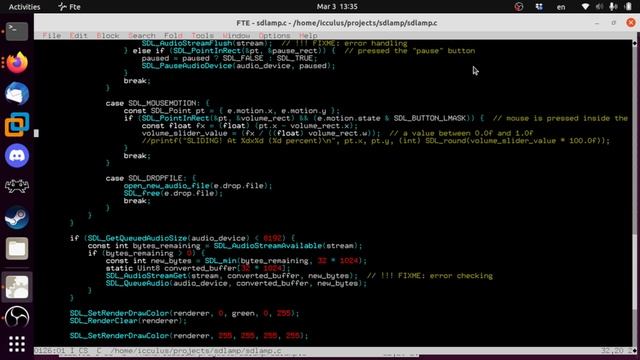The height and width of the screenshot is (360, 640).
Task: Click 'SDL_QueueAudio' function call
Action: tap(137, 283)
